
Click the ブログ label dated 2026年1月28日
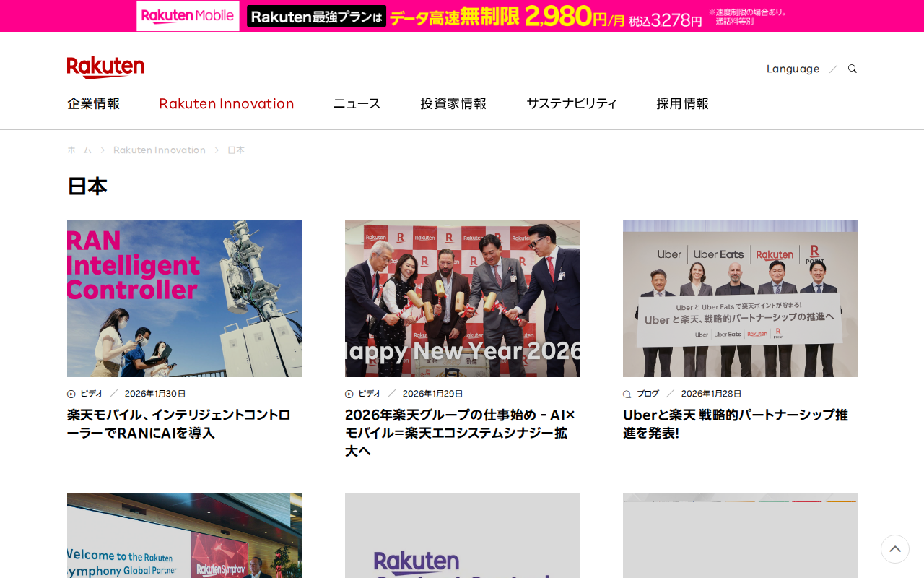coord(648,394)
